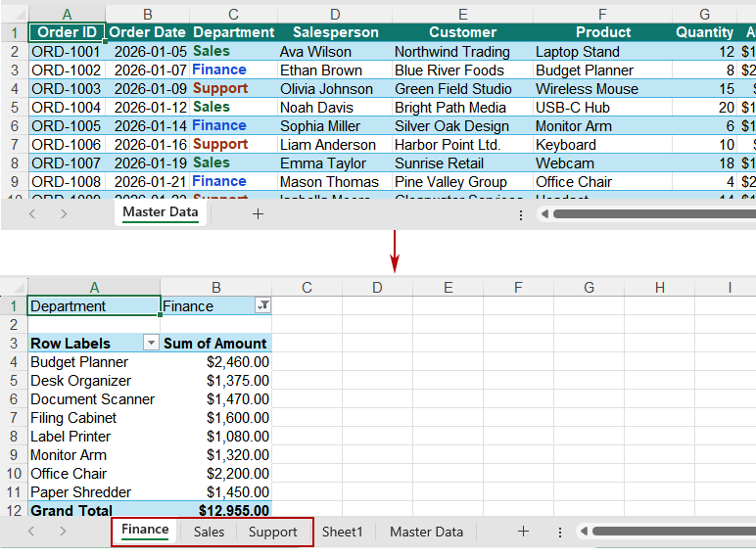Screen dimensions: 756x557
Task: Go to previous sheet in top workbook
Action: (x=32, y=214)
